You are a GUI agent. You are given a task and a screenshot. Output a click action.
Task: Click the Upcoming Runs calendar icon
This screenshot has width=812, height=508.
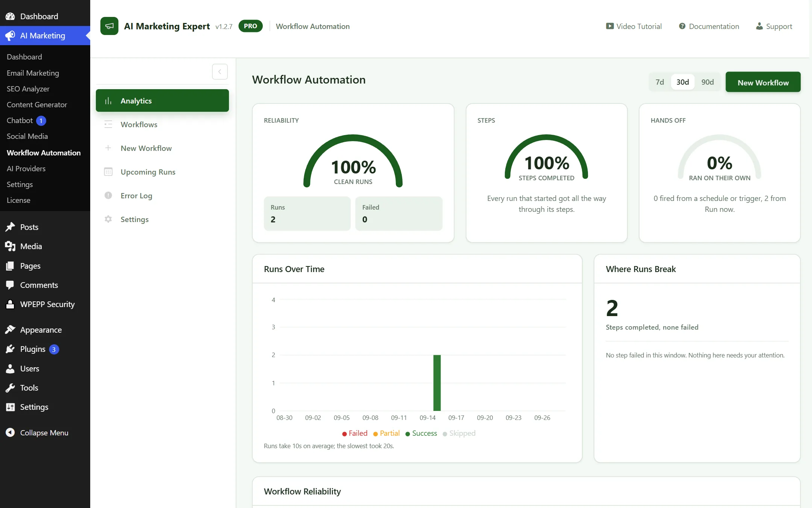pyautogui.click(x=108, y=172)
